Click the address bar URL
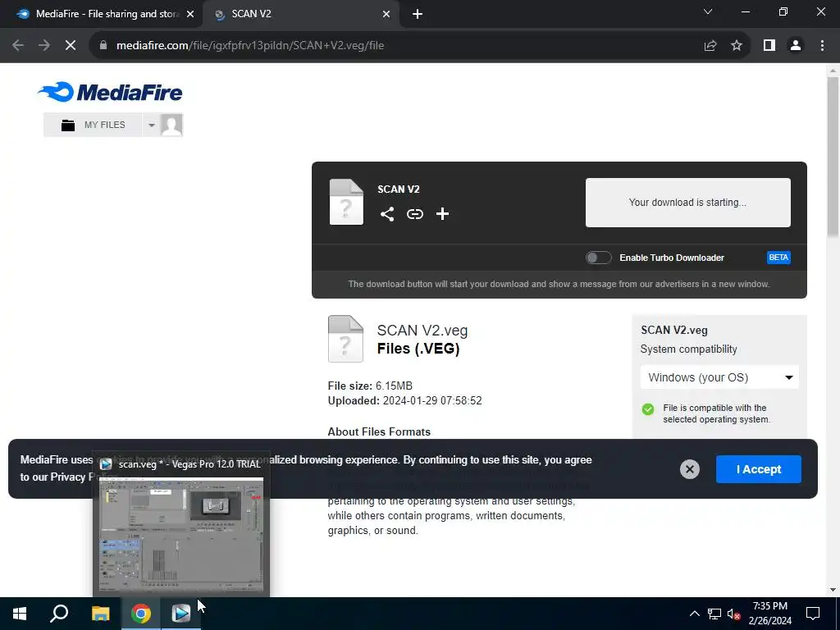This screenshot has height=630, width=840. click(250, 46)
